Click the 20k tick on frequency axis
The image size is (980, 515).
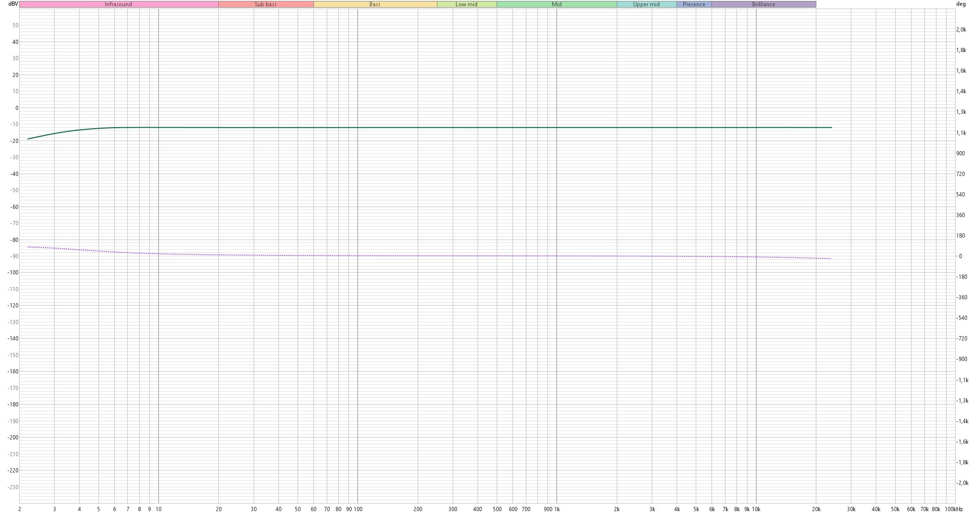click(816, 509)
